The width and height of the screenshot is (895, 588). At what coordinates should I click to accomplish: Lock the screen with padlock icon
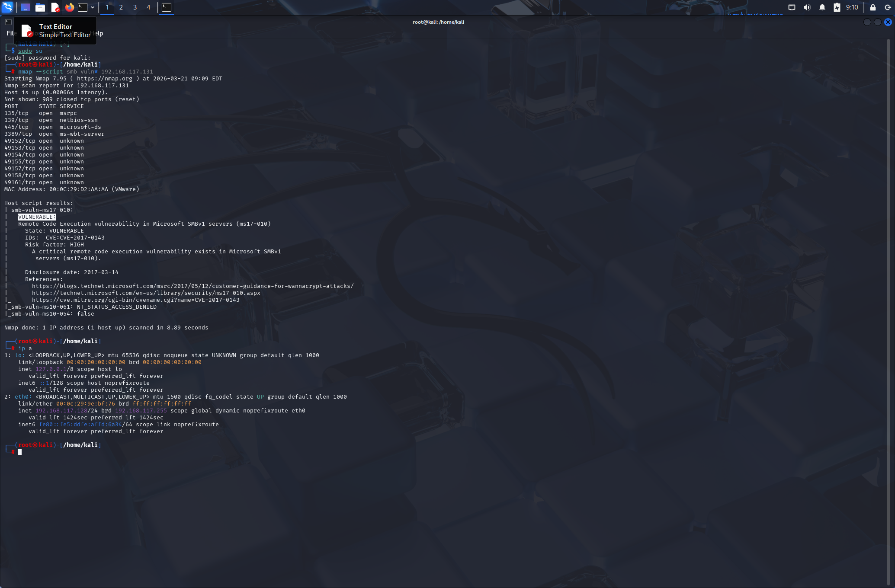pyautogui.click(x=873, y=7)
